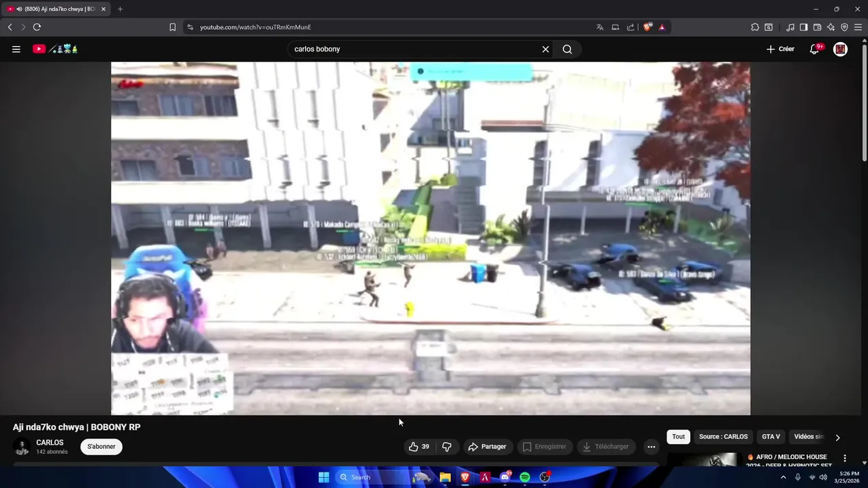Open the Brave VPN shield icon
This screenshot has height=488, width=868.
click(844, 27)
